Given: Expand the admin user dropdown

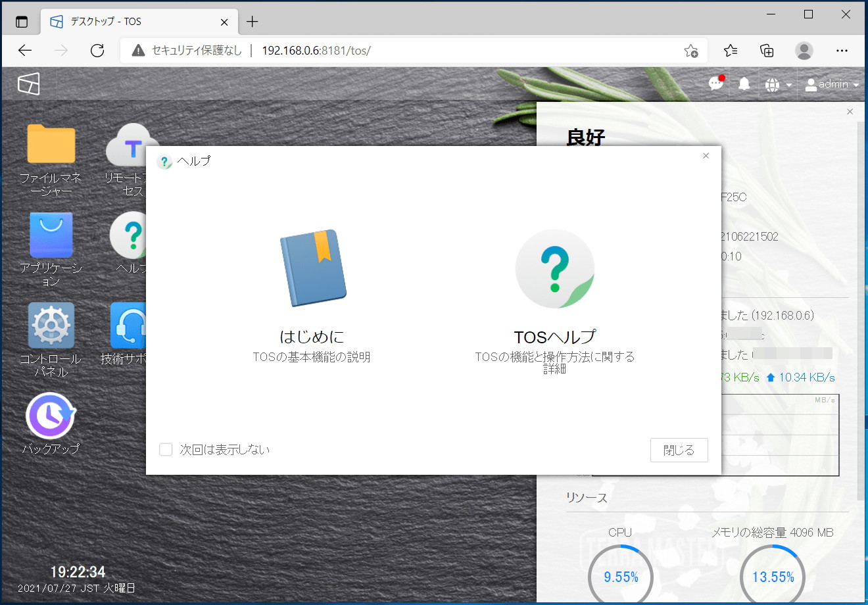Looking at the screenshot, I should tap(832, 84).
